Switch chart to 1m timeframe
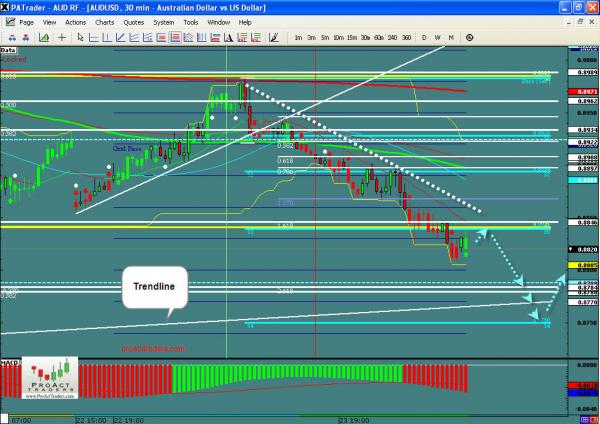 point(298,37)
